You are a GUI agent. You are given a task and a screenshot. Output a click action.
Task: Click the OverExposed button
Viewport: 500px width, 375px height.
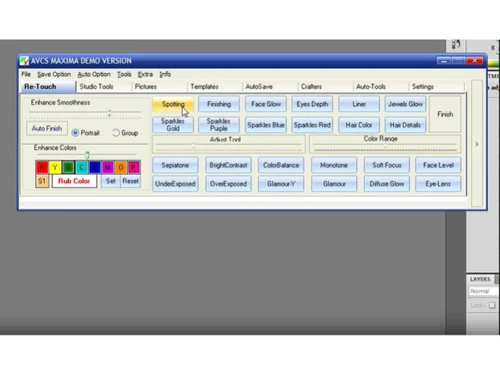tap(228, 184)
